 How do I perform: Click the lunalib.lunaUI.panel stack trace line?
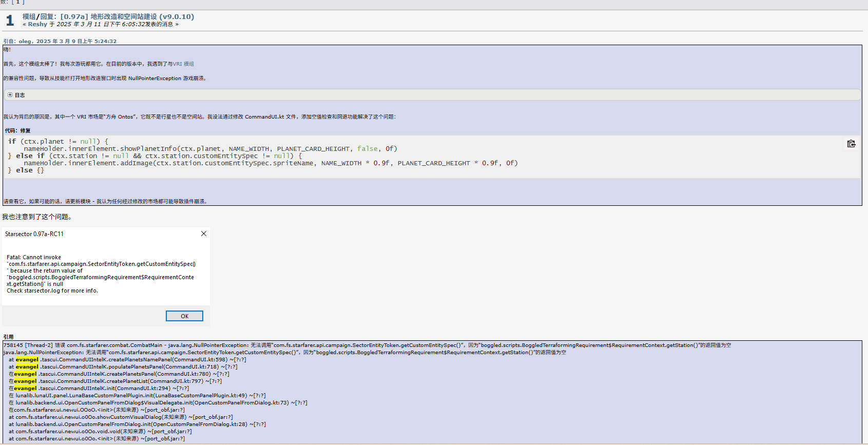[x=137, y=396]
